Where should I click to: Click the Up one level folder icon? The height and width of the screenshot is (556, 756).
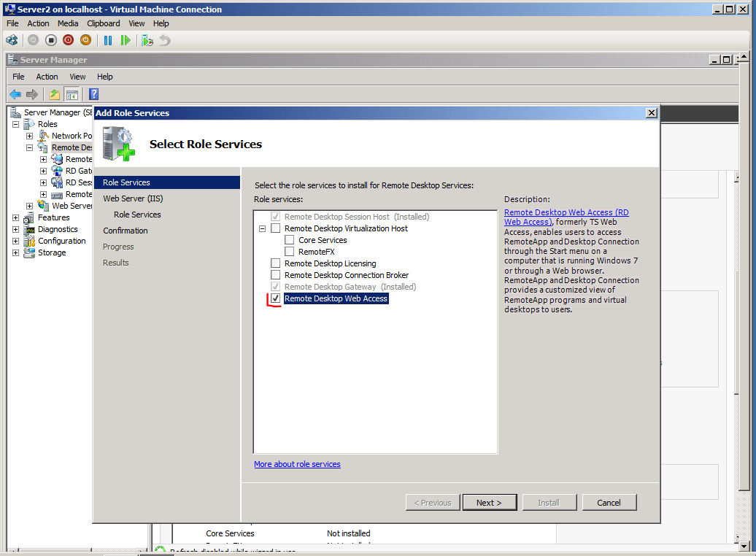point(55,95)
